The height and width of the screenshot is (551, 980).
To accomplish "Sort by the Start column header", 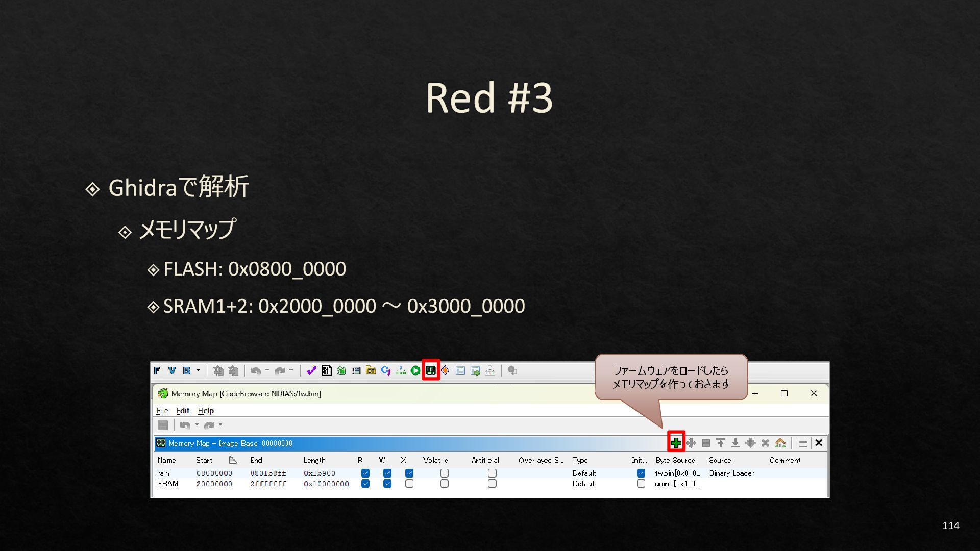I will pyautogui.click(x=204, y=460).
